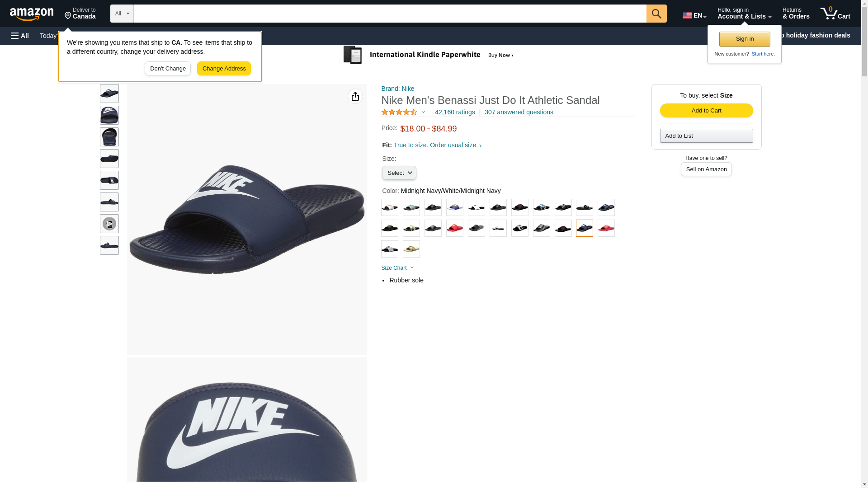
Task: Open the Size Select dropdown
Action: pyautogui.click(x=399, y=173)
